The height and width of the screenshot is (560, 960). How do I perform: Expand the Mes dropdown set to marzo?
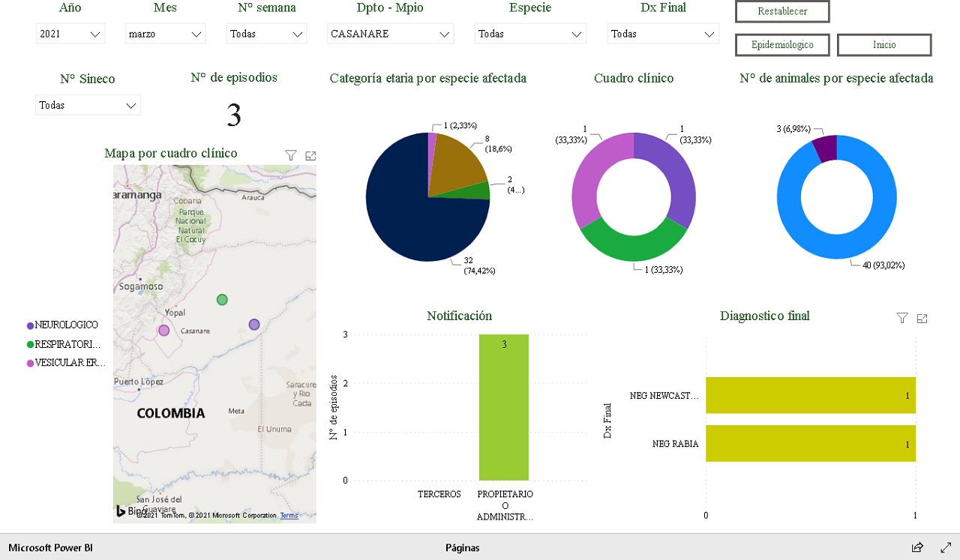coord(165,34)
